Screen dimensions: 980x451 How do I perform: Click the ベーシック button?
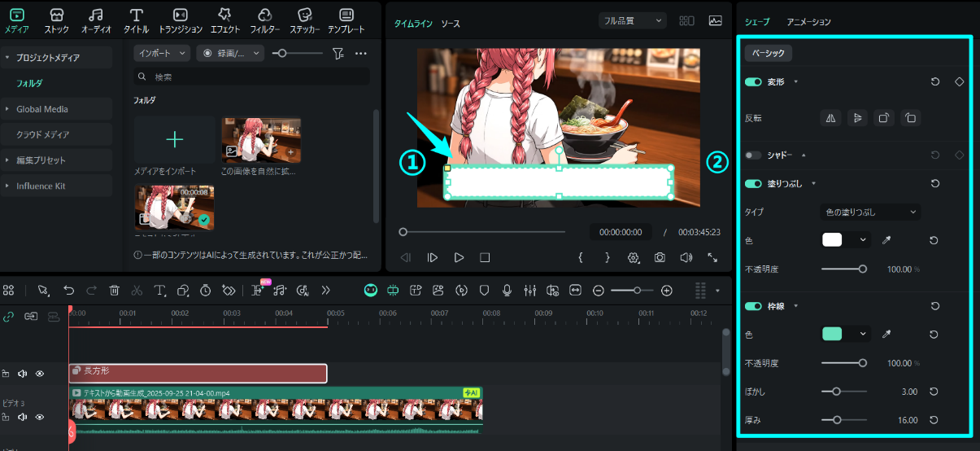pyautogui.click(x=769, y=53)
